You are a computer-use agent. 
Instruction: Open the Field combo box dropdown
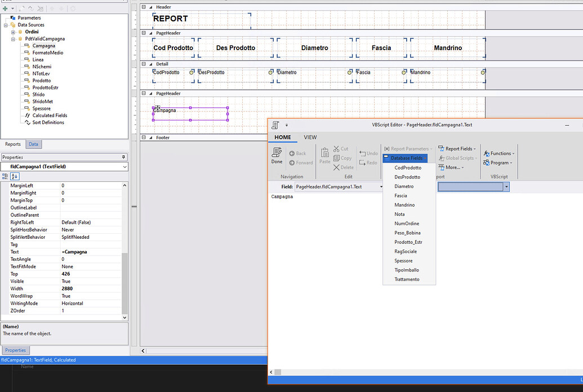[x=382, y=185]
